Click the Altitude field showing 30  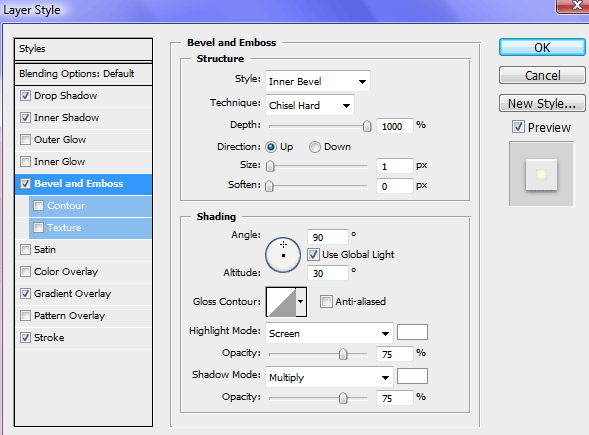[328, 273]
